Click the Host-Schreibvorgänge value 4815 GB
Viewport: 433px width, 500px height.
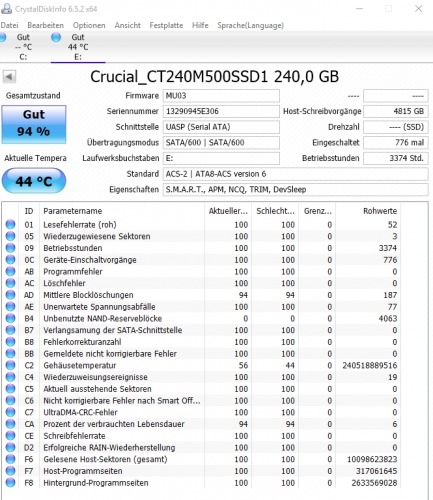[x=396, y=111]
